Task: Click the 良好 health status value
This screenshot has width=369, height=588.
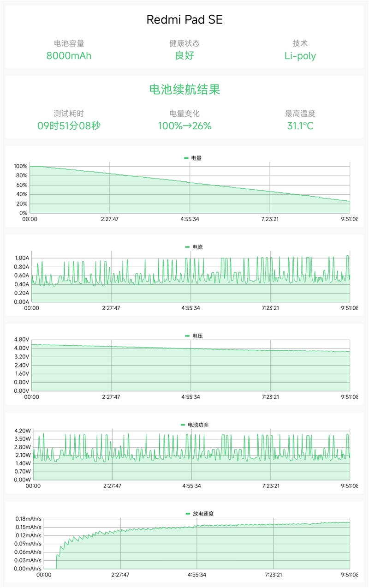Action: [x=184, y=56]
